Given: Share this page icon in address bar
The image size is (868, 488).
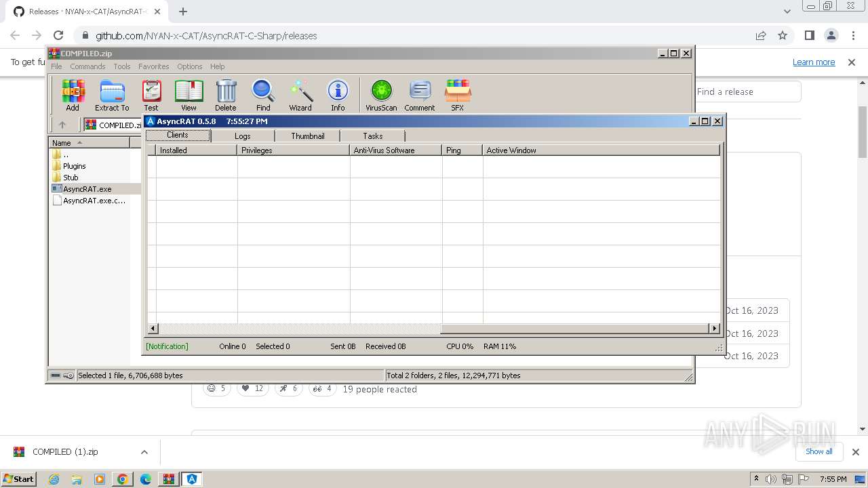Looking at the screenshot, I should coord(761,35).
